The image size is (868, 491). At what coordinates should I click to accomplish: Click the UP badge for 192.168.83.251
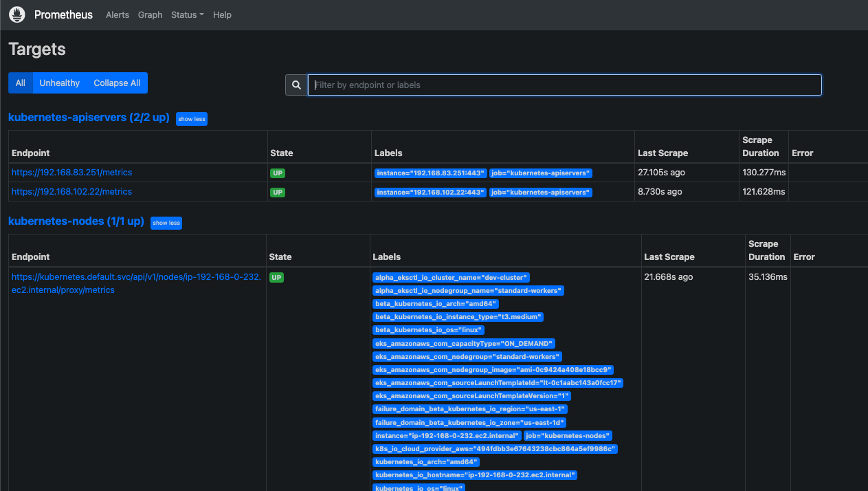click(x=278, y=173)
